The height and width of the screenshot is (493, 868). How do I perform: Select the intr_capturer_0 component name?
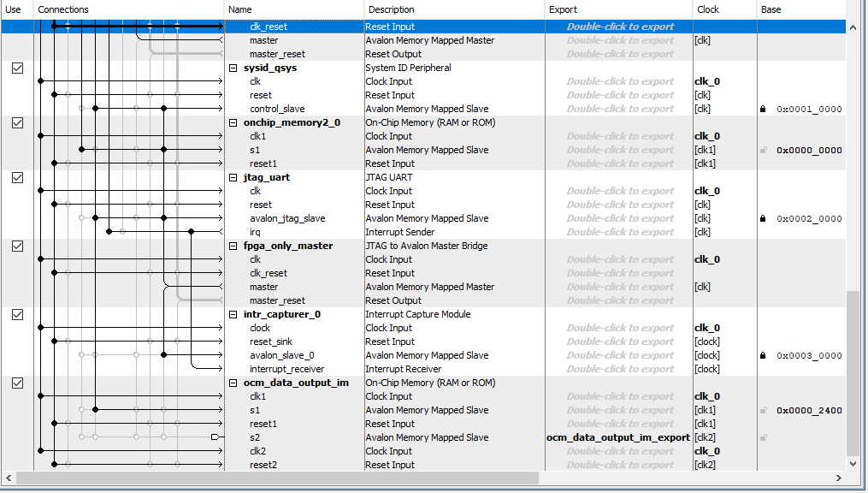click(281, 314)
